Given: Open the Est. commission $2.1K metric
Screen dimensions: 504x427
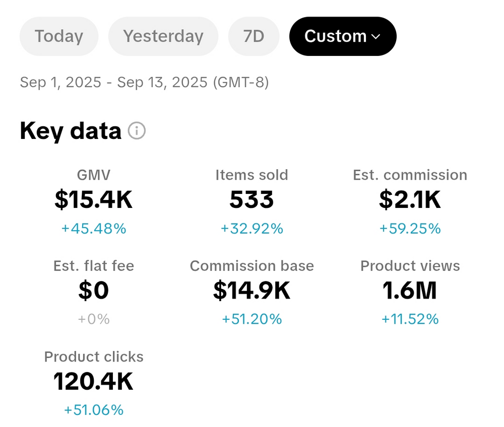Looking at the screenshot, I should (410, 200).
